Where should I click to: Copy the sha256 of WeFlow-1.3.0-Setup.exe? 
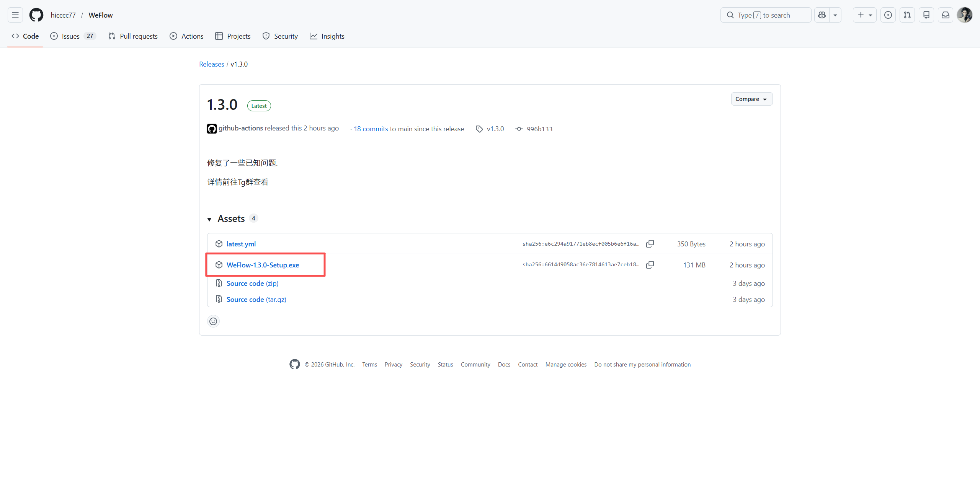coord(650,265)
